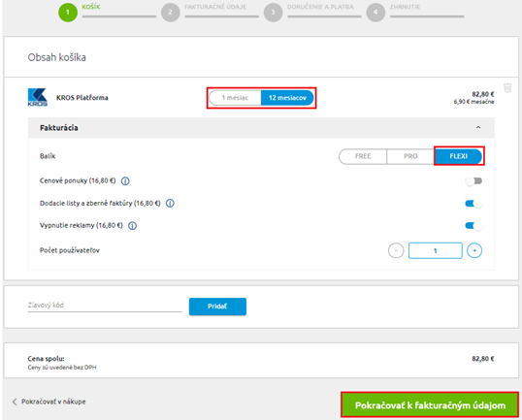This screenshot has width=522, height=420.
Task: Select the 12 mesiacov billing period
Action: point(287,98)
